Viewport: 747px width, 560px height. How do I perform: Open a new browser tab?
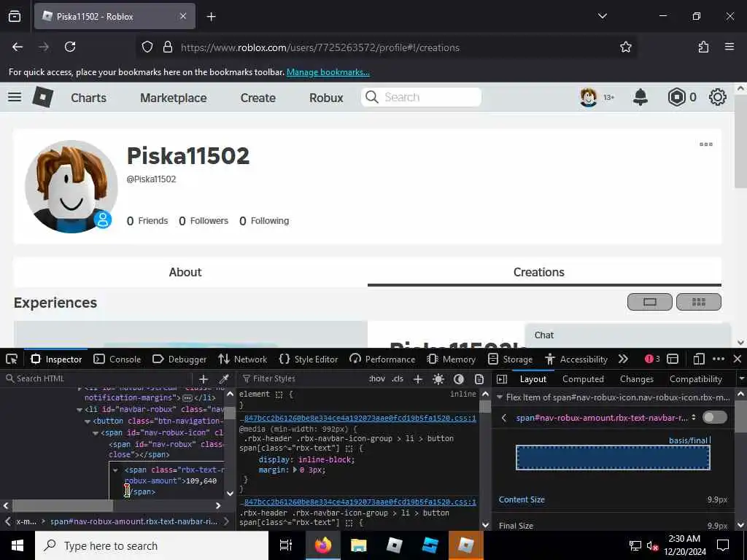click(x=211, y=17)
